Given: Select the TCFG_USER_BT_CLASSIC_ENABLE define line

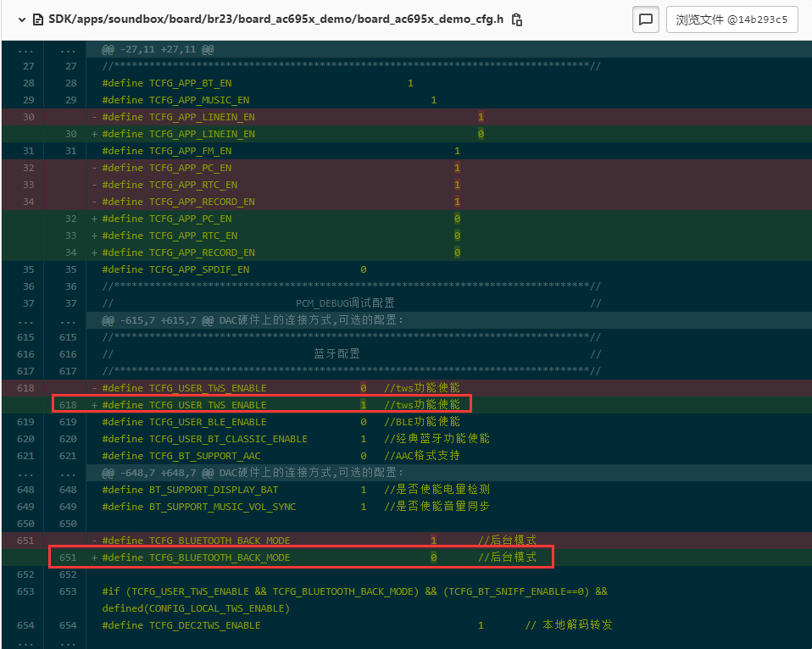Looking at the screenshot, I should [448, 439].
